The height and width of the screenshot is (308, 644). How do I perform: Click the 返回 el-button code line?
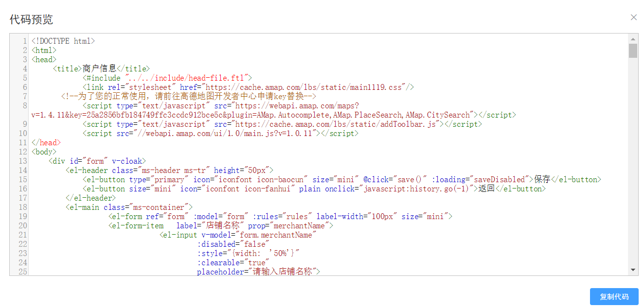click(314, 189)
